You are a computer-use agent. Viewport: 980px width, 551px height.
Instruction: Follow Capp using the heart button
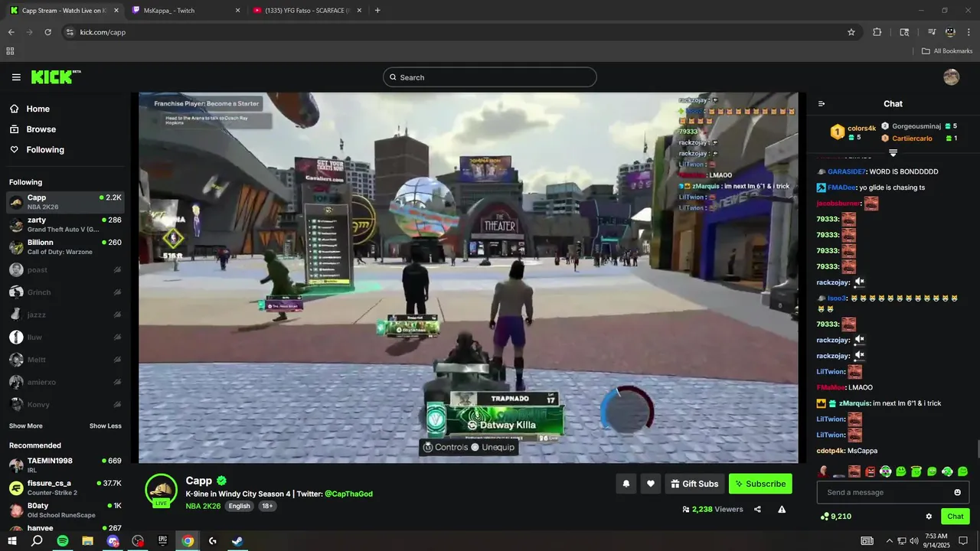(x=651, y=484)
